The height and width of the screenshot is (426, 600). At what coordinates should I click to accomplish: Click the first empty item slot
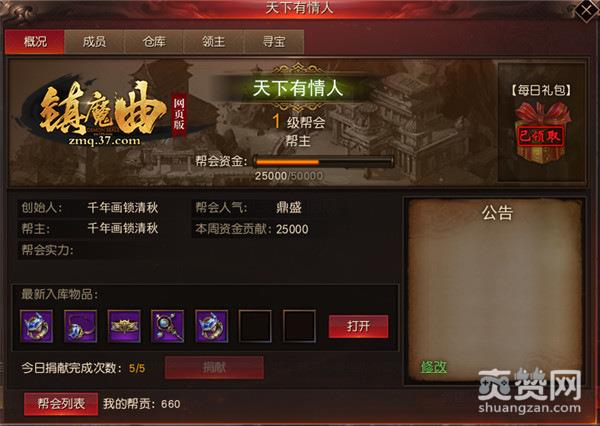(255, 326)
